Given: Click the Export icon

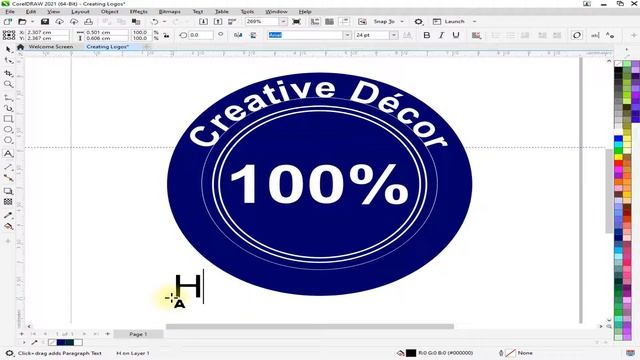Looking at the screenshot, I should 218,22.
